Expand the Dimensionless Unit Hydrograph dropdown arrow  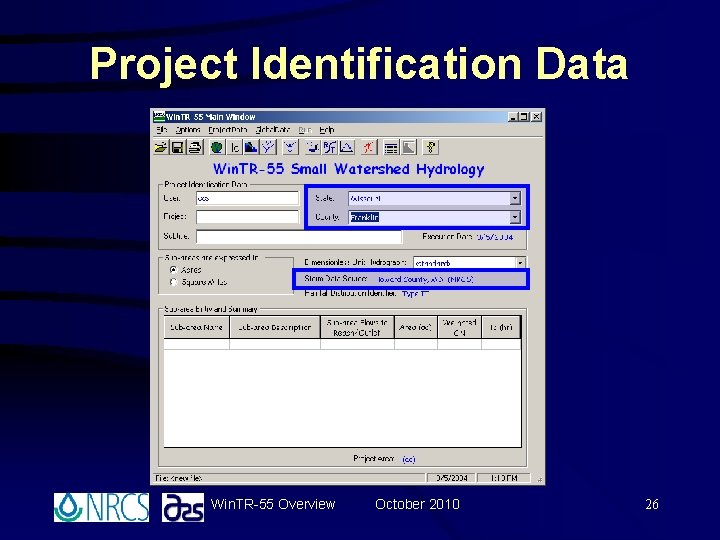pos(520,263)
